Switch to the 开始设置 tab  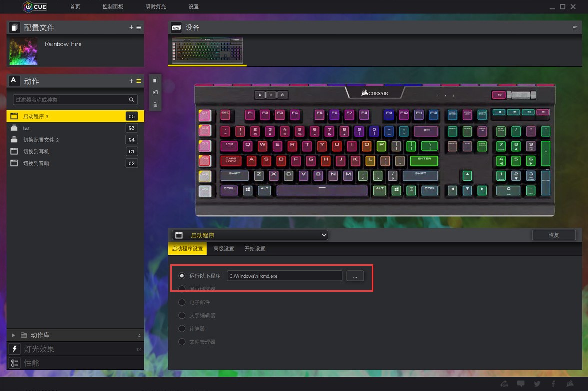[255, 249]
